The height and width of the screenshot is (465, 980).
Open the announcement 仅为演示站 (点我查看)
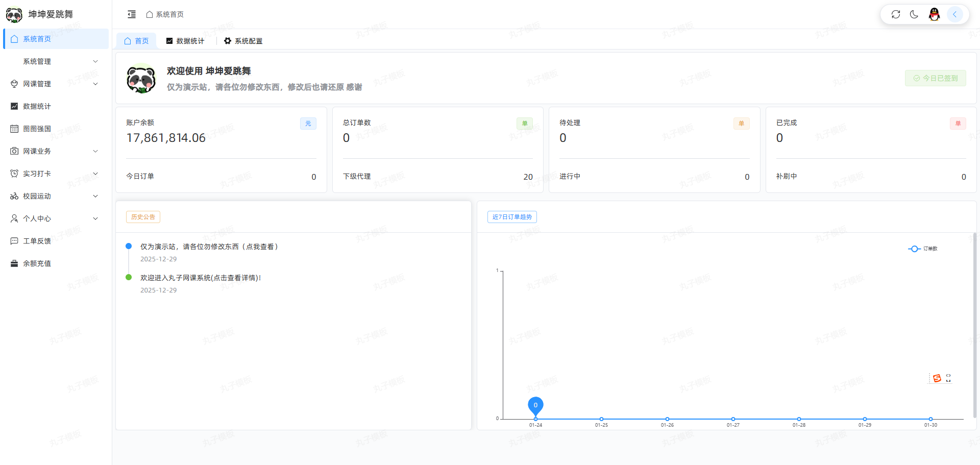pyautogui.click(x=209, y=247)
